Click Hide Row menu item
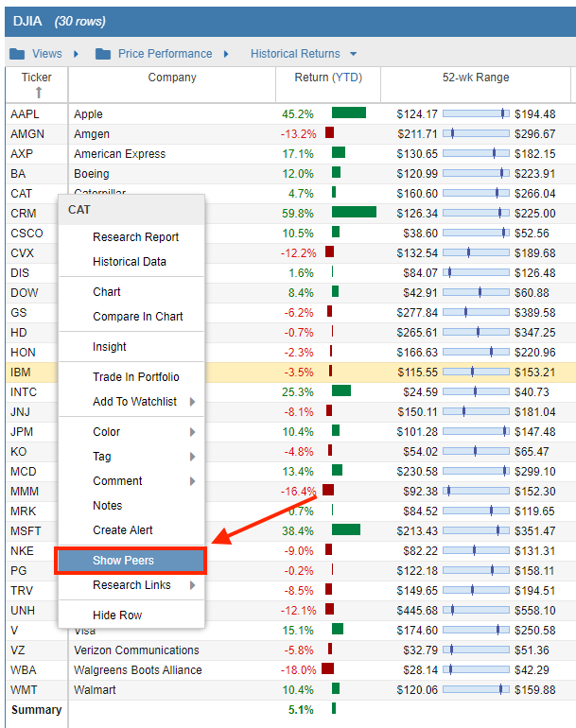576x728 pixels. [x=131, y=615]
